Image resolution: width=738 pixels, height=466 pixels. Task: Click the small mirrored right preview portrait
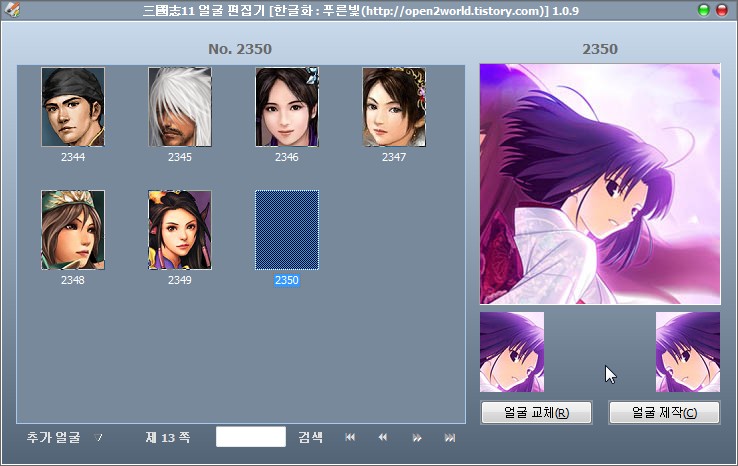[688, 352]
